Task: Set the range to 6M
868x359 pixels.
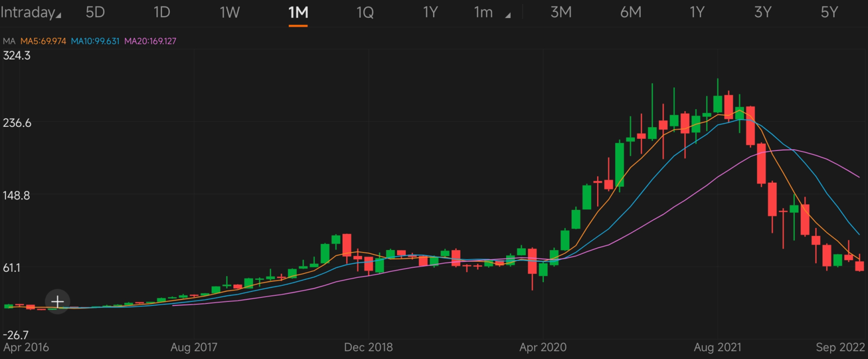Action: click(x=630, y=12)
